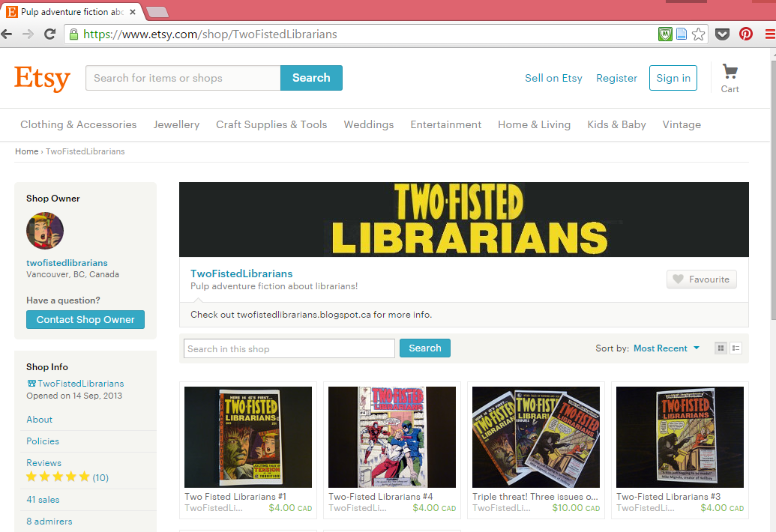Image resolution: width=776 pixels, height=532 pixels.
Task: Open Clothing & Accessories category
Action: (78, 124)
